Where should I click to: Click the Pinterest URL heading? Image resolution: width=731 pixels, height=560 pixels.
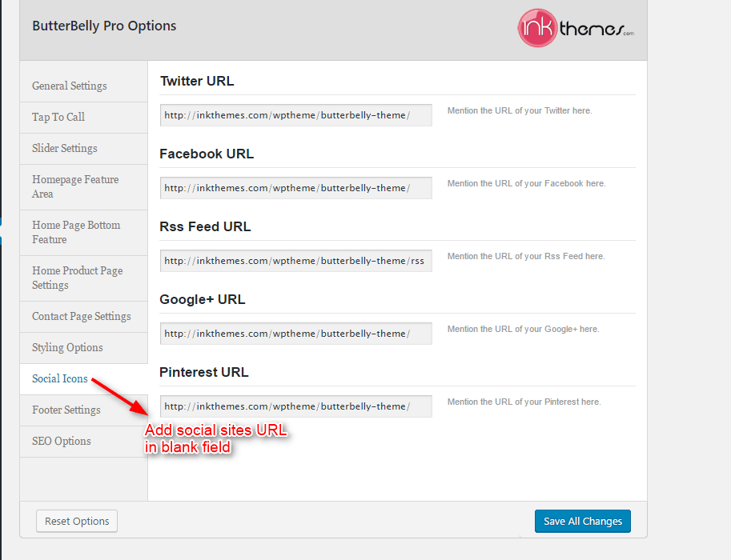pos(203,372)
